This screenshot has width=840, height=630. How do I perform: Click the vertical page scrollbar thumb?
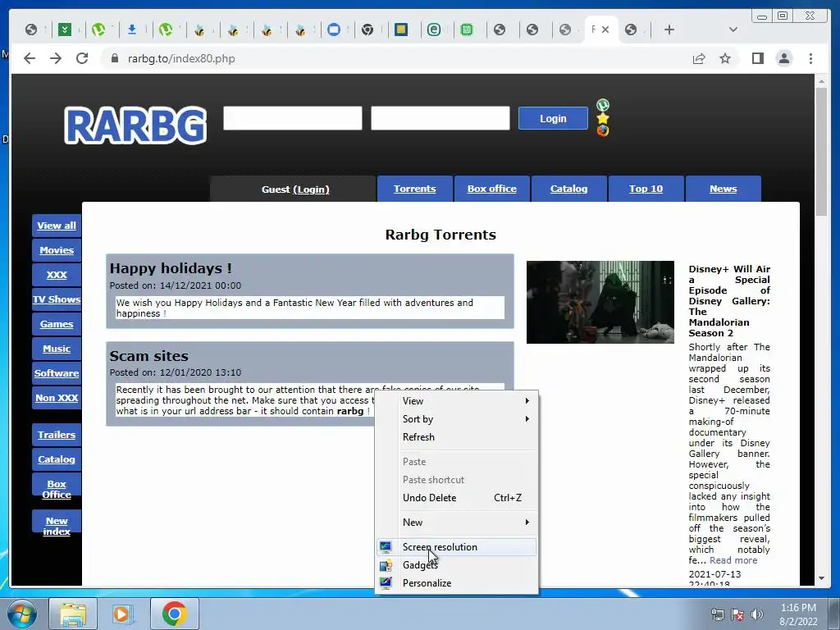tap(821, 151)
